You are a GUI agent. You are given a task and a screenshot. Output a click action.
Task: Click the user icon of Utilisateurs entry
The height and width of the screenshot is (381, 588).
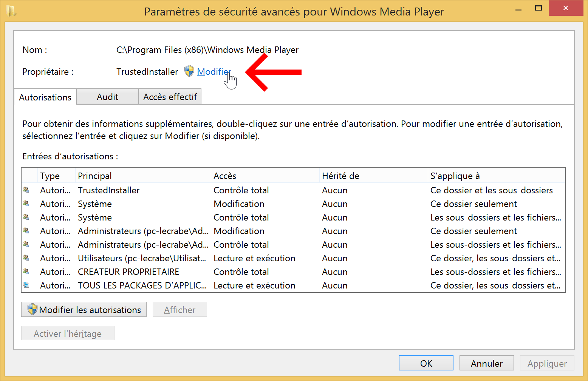tap(26, 258)
